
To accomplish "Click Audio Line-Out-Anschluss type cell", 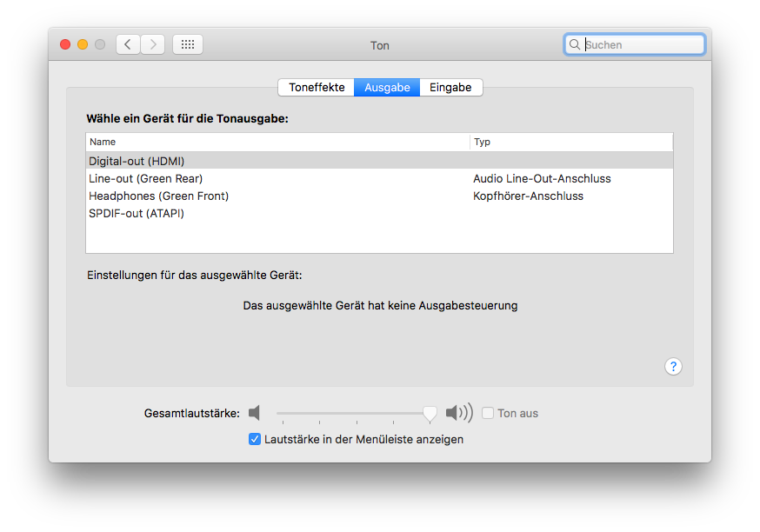I will 542,178.
